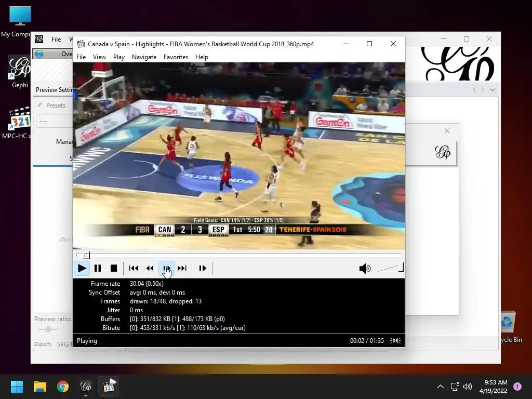This screenshot has height=399, width=532.
Task: Skip to next file button
Action: pyautogui.click(x=182, y=269)
